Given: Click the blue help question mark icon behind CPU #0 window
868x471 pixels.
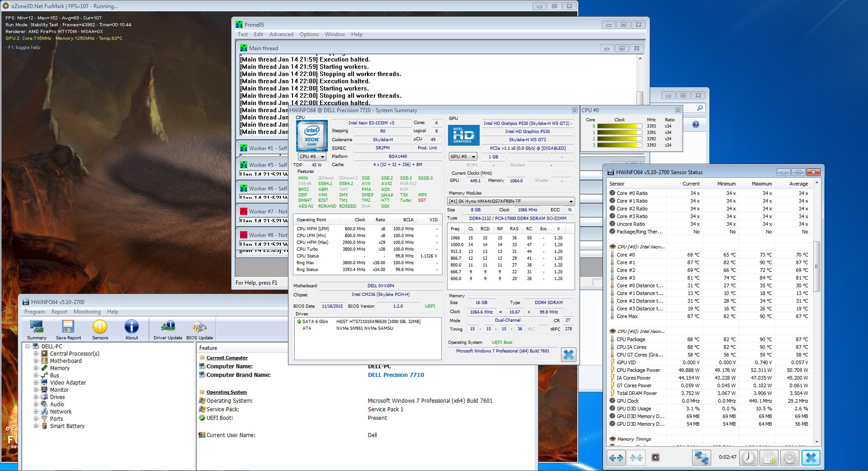Looking at the screenshot, I should click(696, 124).
